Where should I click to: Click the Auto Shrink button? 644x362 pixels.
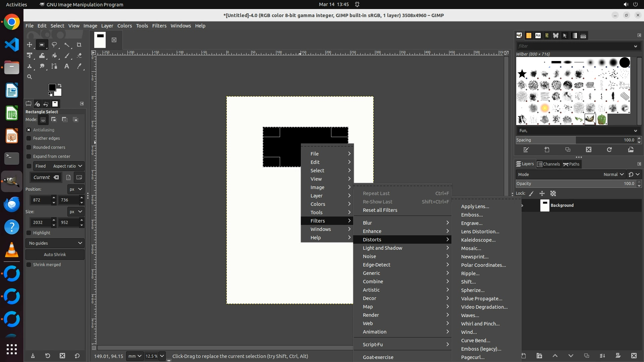click(55, 254)
